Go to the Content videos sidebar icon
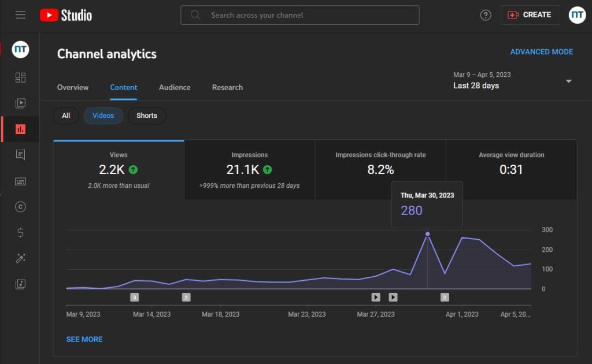 point(20,103)
